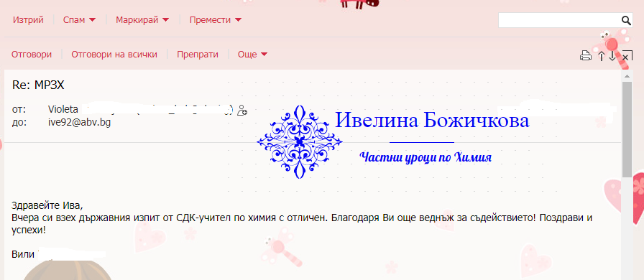Open the Още dropdown menu
Viewport: 644px width, 280px height.
point(252,54)
